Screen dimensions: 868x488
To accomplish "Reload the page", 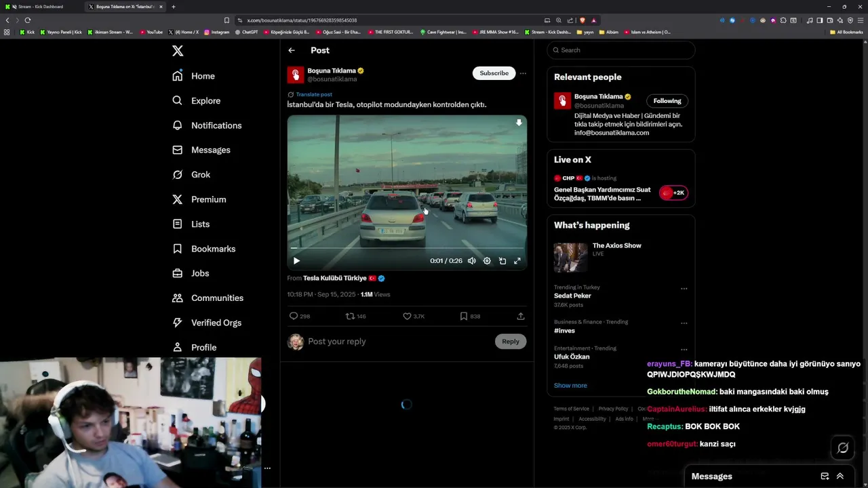I will point(28,20).
